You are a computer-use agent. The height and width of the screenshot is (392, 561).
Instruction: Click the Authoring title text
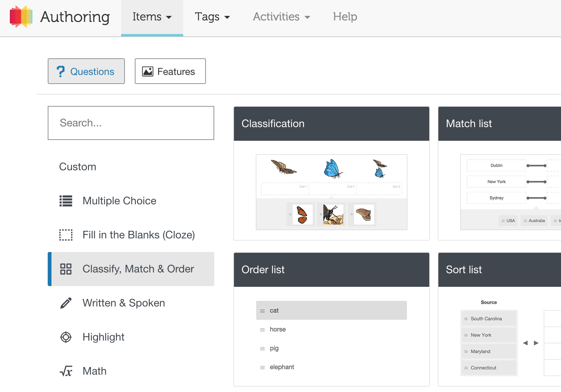point(75,17)
